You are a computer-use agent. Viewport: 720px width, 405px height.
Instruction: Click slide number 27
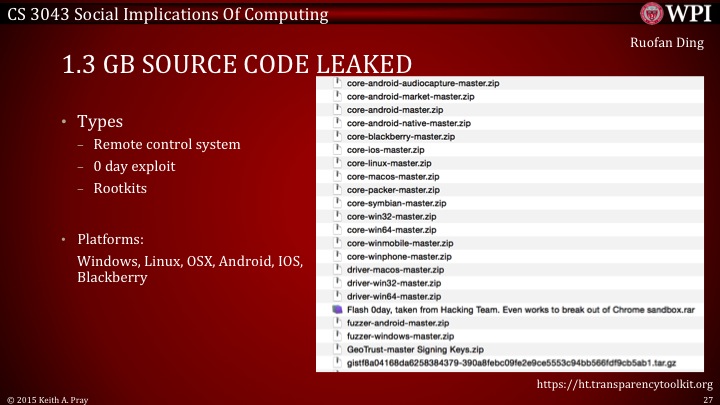point(708,400)
